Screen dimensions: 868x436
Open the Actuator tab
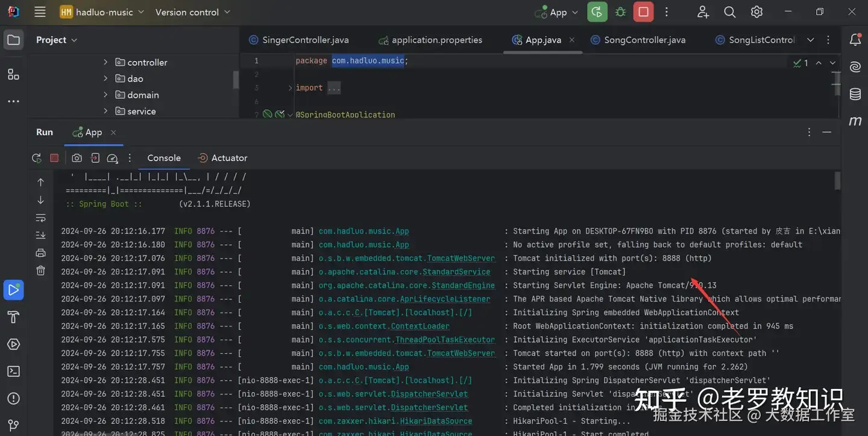click(x=223, y=158)
